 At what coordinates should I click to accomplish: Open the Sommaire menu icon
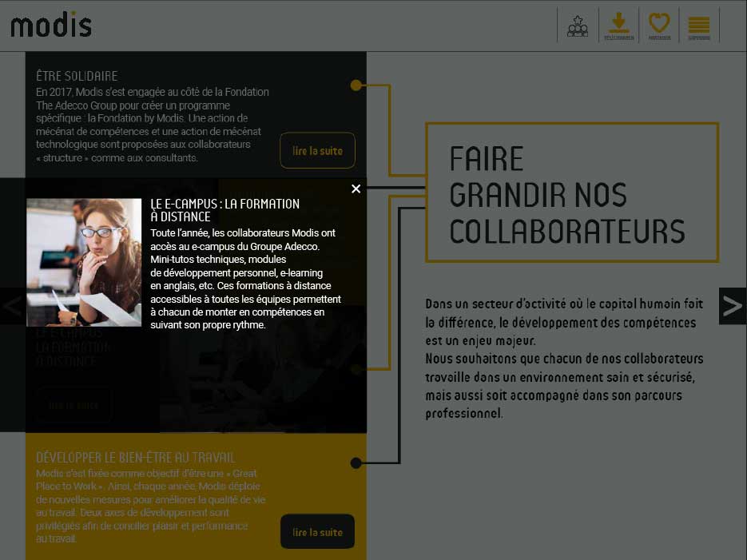(x=698, y=26)
